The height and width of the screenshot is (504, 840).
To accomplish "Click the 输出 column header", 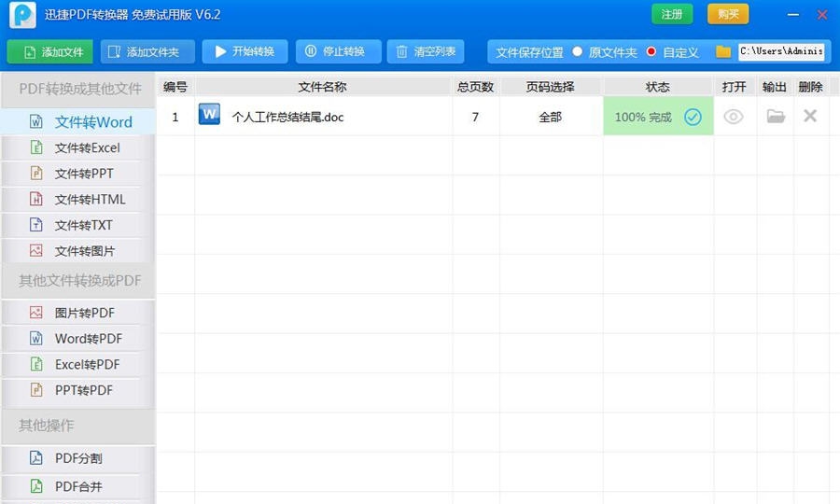I will [774, 87].
